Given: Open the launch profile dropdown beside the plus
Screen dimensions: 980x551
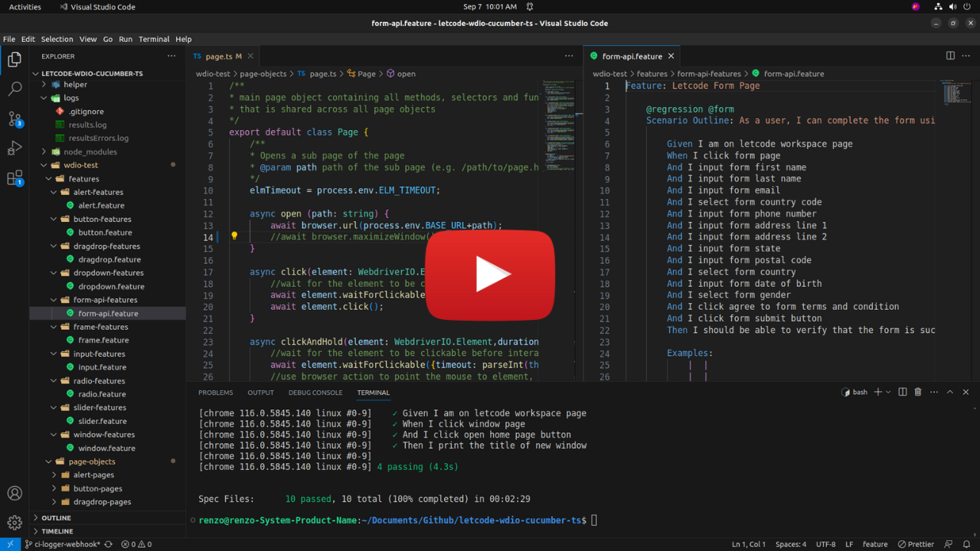Looking at the screenshot, I should pos(888,392).
